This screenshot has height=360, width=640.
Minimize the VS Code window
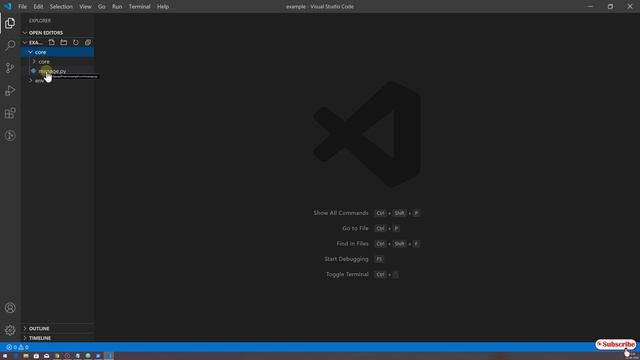(x=590, y=7)
